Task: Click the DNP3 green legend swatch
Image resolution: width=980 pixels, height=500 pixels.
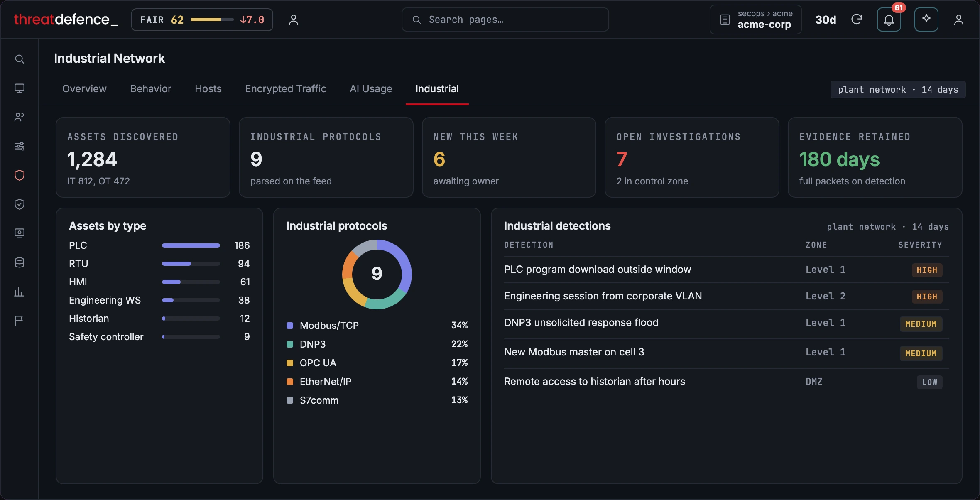Action: coord(290,344)
